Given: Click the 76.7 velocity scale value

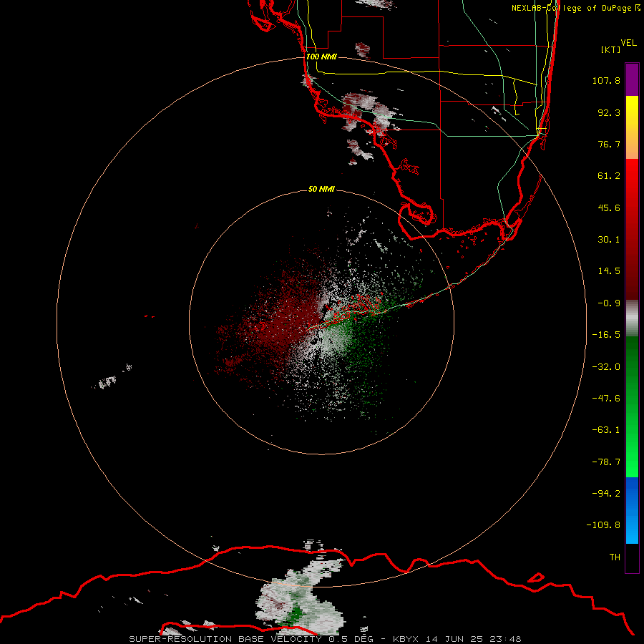Looking at the screenshot, I should pyautogui.click(x=609, y=144).
